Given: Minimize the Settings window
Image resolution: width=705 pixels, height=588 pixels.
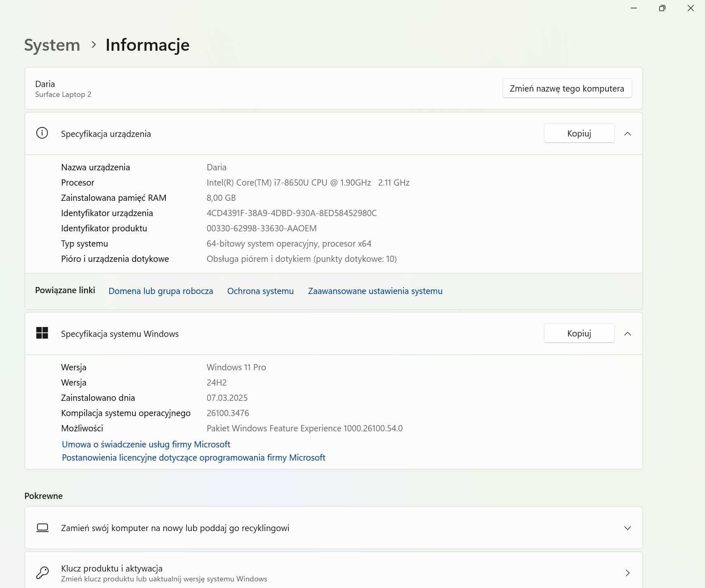Looking at the screenshot, I should pos(634,8).
